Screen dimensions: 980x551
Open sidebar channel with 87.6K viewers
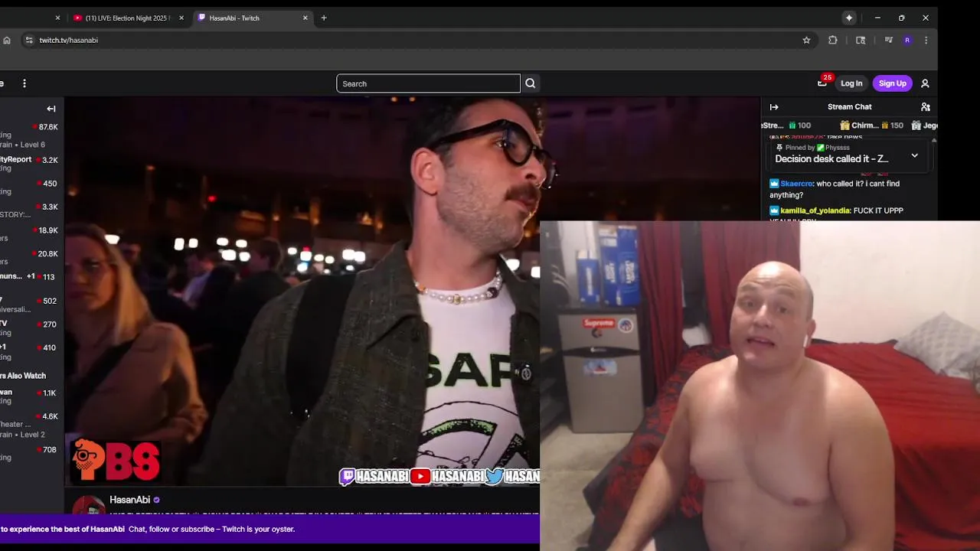click(x=31, y=135)
